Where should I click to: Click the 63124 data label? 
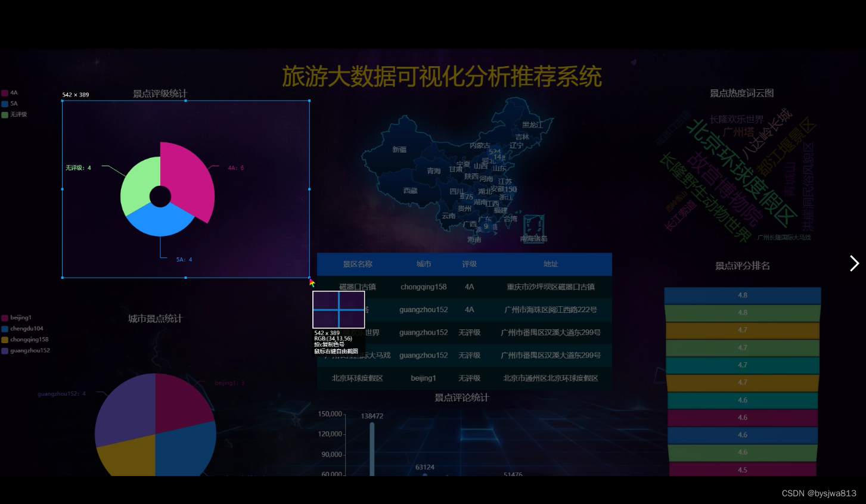click(x=425, y=468)
